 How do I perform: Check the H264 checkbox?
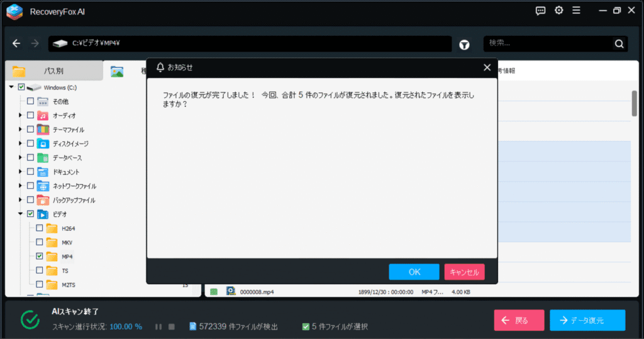click(40, 228)
